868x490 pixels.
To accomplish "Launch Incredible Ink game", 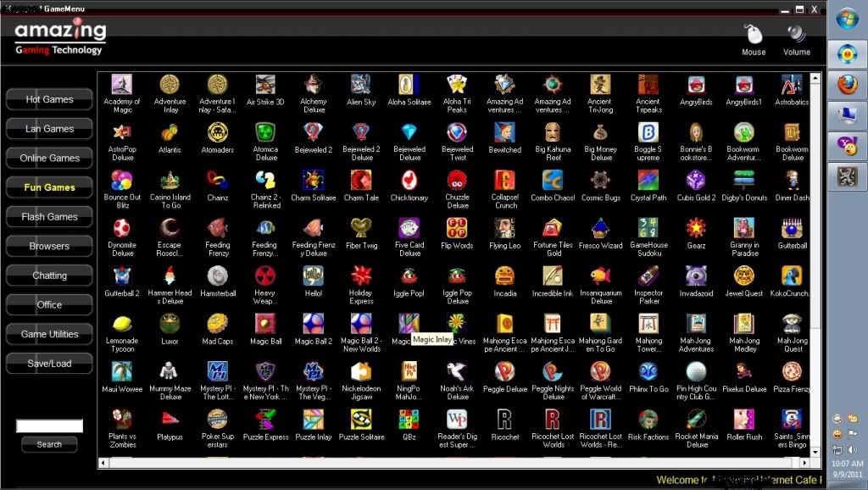I will [553, 276].
